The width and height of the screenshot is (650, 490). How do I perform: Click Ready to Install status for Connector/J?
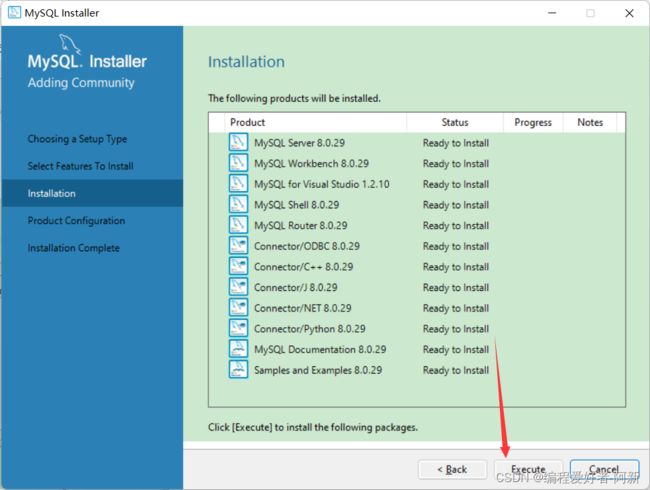456,287
